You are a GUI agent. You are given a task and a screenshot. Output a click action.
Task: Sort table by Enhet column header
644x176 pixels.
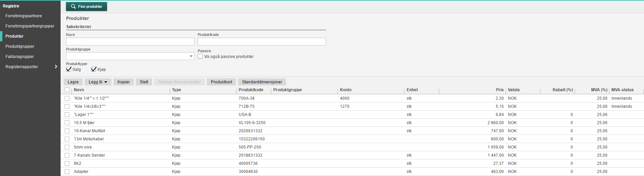tap(412, 90)
